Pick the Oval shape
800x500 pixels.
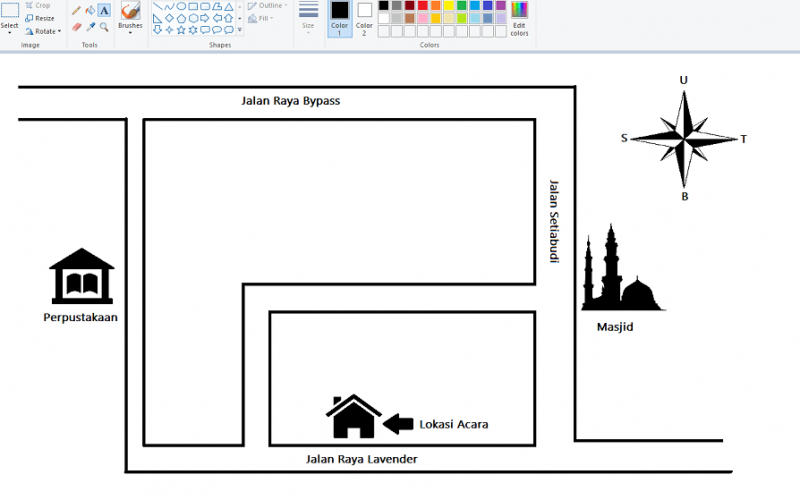click(181, 7)
